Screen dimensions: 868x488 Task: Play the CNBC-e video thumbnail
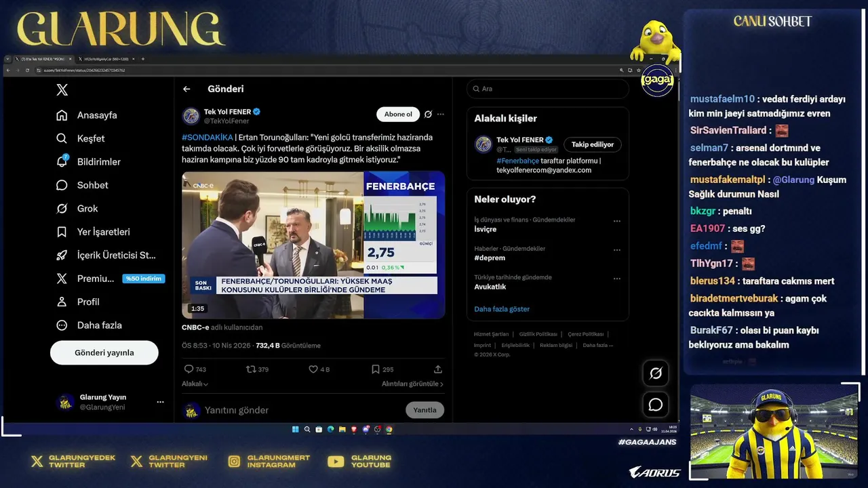313,245
